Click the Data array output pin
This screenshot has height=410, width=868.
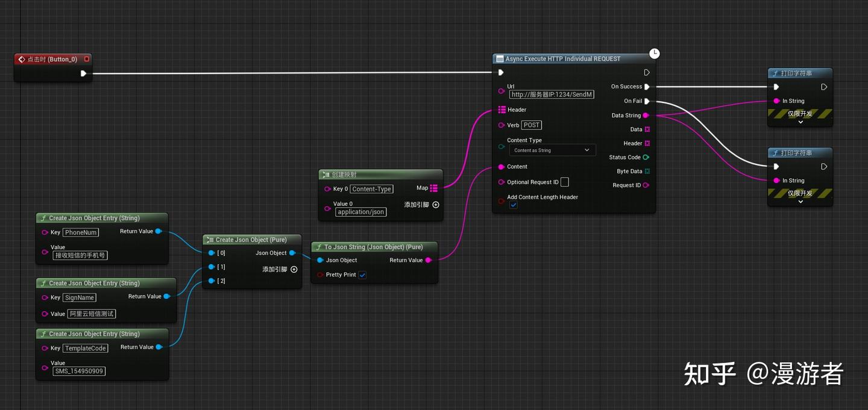(x=647, y=129)
